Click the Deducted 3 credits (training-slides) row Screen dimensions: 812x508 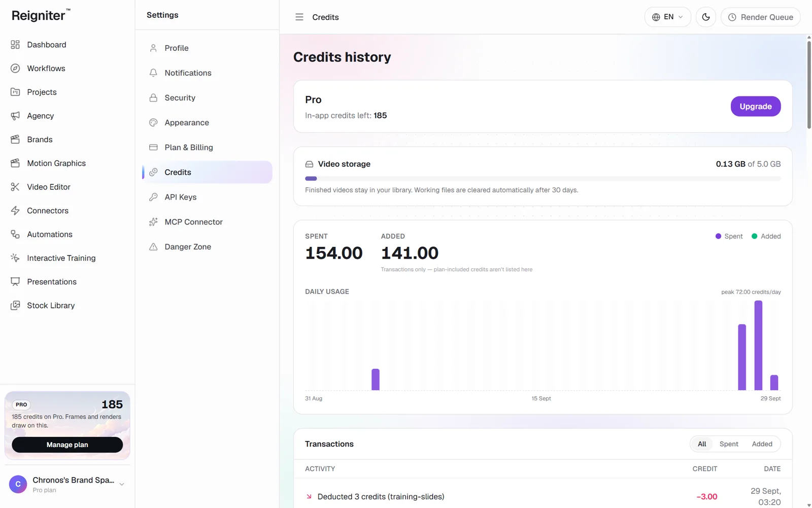543,496
